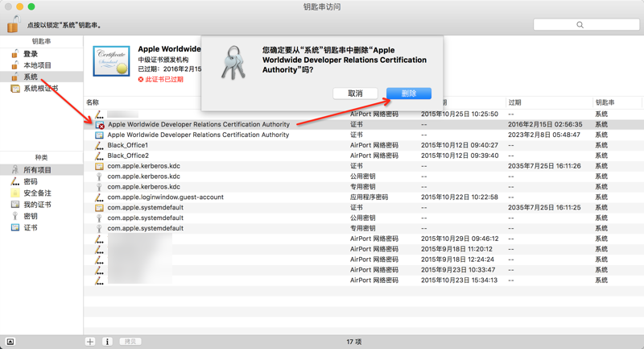This screenshot has width=644, height=349.
Task: Select com.apple.loginwindow.guest-account row
Action: tap(364, 197)
